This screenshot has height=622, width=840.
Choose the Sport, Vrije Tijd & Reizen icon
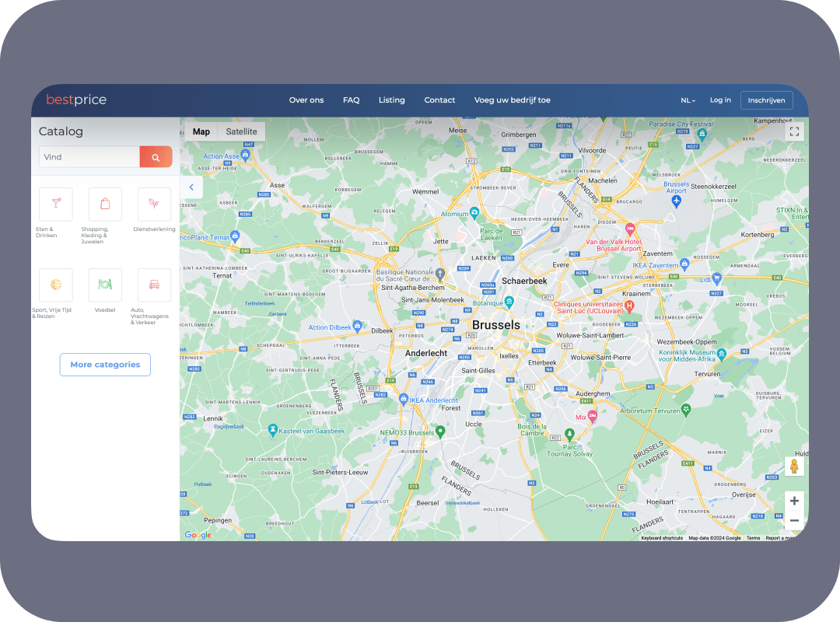coord(56,285)
